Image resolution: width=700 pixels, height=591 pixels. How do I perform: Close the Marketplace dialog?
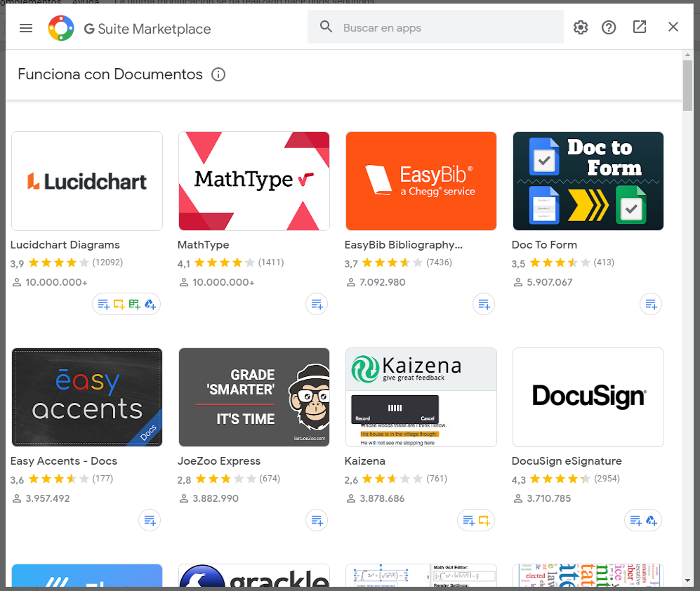pyautogui.click(x=673, y=27)
